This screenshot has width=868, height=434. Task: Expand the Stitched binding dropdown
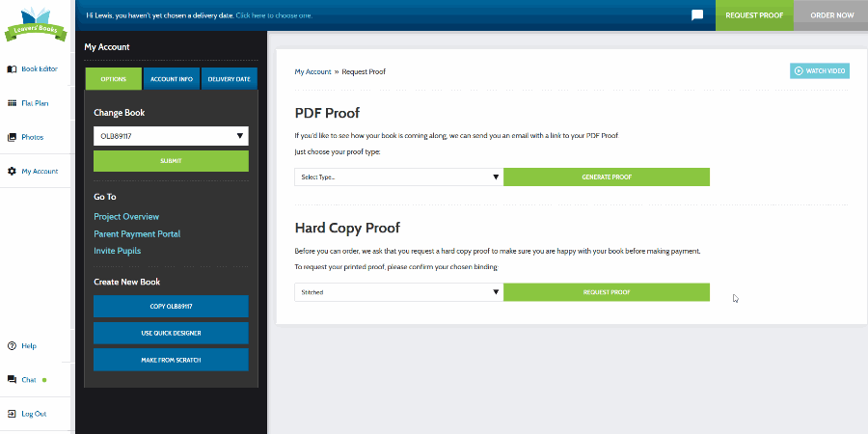pyautogui.click(x=398, y=291)
